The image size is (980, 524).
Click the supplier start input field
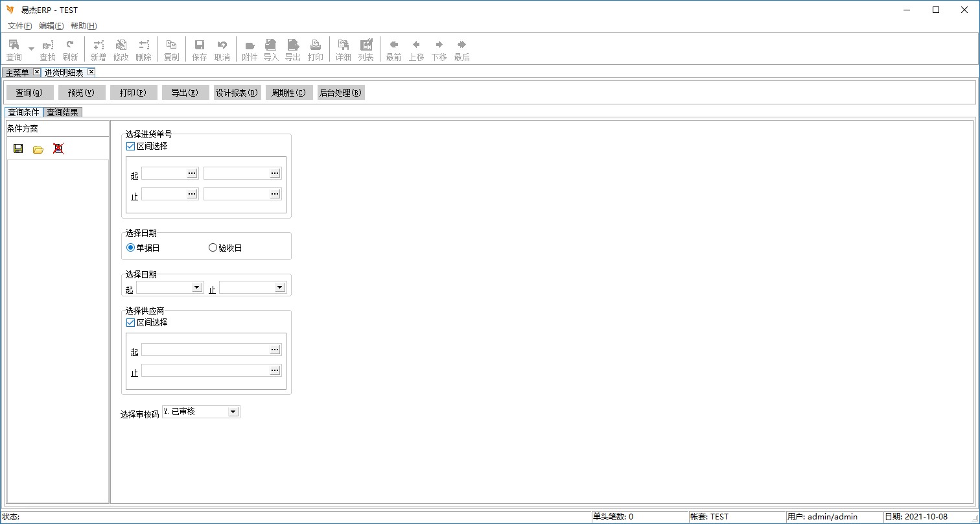tap(205, 350)
